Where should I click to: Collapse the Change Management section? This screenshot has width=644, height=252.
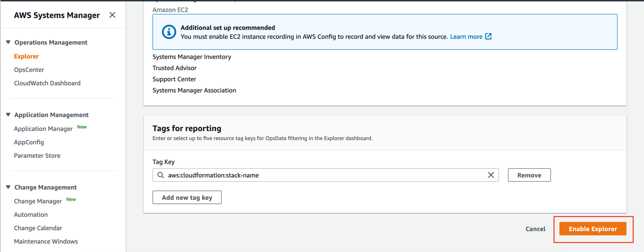coord(8,187)
